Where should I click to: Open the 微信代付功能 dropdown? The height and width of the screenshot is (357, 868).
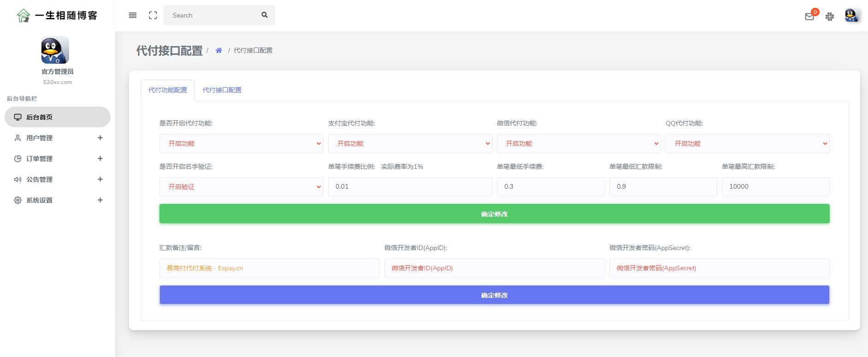pyautogui.click(x=579, y=143)
